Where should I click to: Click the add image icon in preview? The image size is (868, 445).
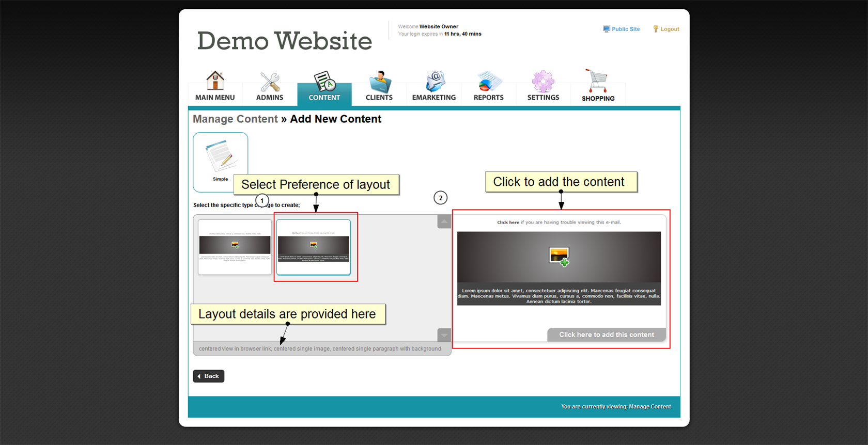pos(559,256)
